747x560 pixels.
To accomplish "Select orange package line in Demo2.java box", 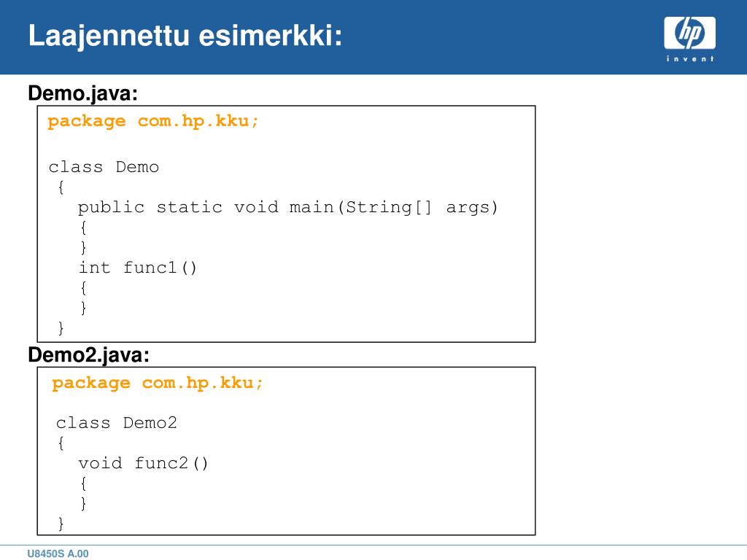I will pyautogui.click(x=158, y=384).
